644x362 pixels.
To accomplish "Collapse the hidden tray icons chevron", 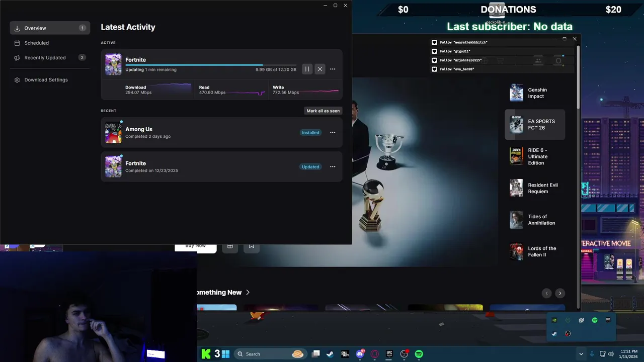I will click(581, 354).
